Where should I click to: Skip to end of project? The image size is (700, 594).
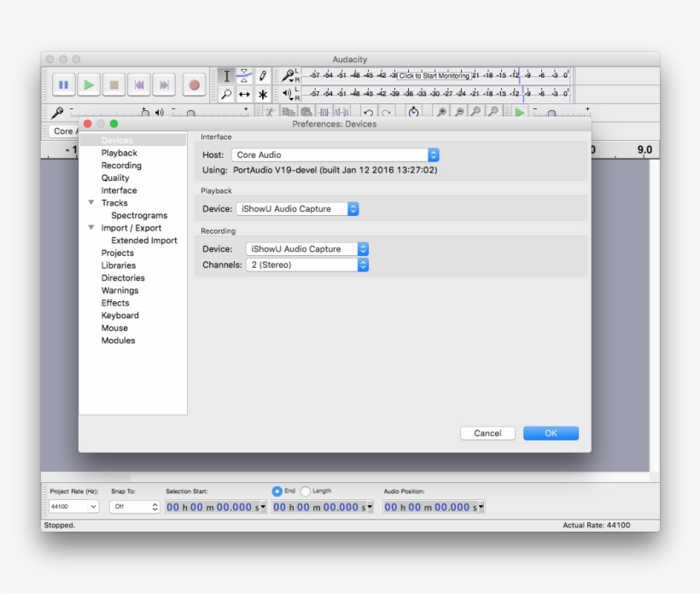(x=164, y=84)
